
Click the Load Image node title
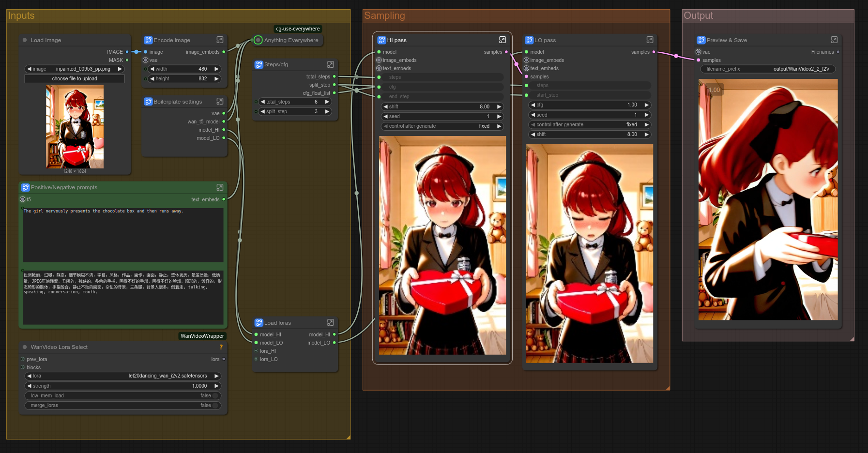(46, 40)
